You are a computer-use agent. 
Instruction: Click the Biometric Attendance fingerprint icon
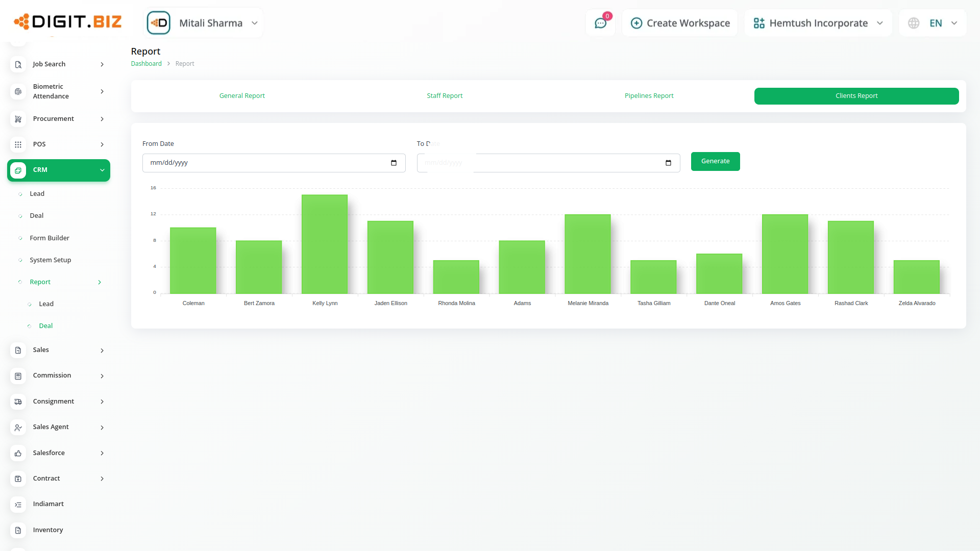pos(18,92)
